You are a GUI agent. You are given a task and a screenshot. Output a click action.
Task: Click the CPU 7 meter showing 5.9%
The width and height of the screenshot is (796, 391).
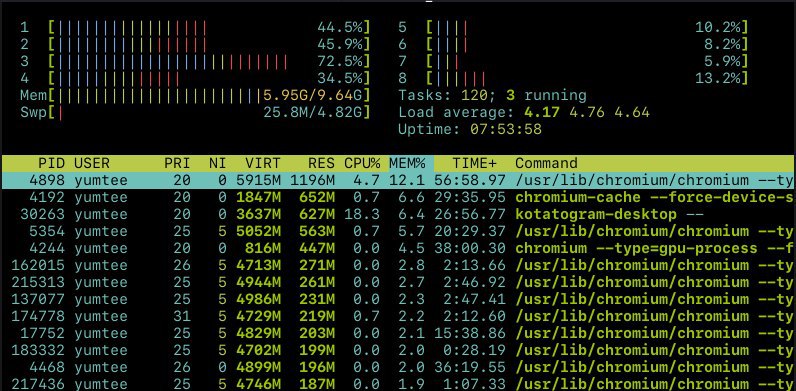(587, 61)
